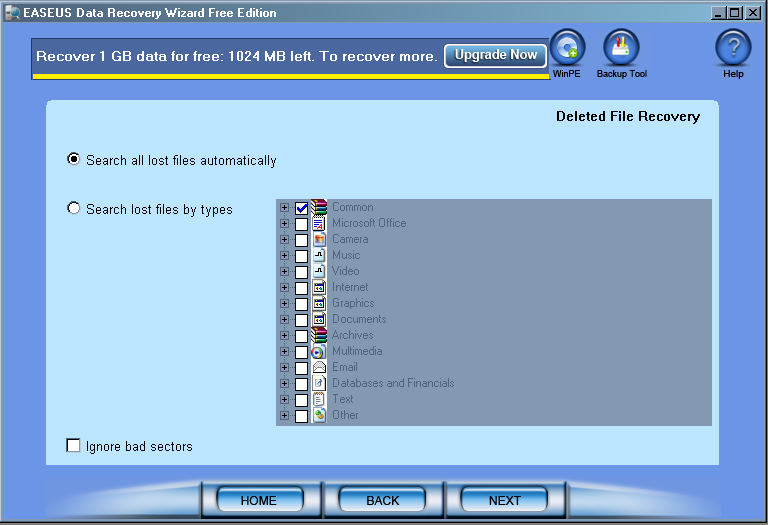Click the Other category icon
The height and width of the screenshot is (525, 768).
pos(319,415)
